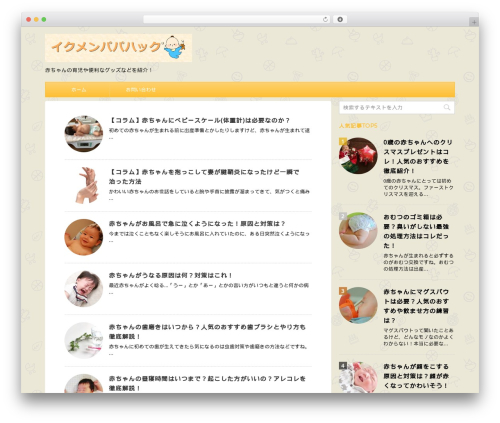Click the crying baby thumbnail
The height and width of the screenshot is (423, 500).
point(84,289)
